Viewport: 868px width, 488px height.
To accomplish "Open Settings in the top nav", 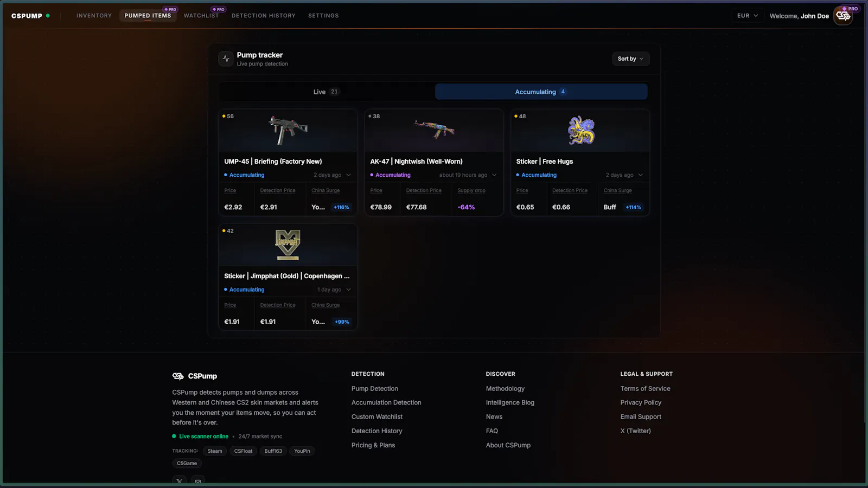I will [323, 16].
